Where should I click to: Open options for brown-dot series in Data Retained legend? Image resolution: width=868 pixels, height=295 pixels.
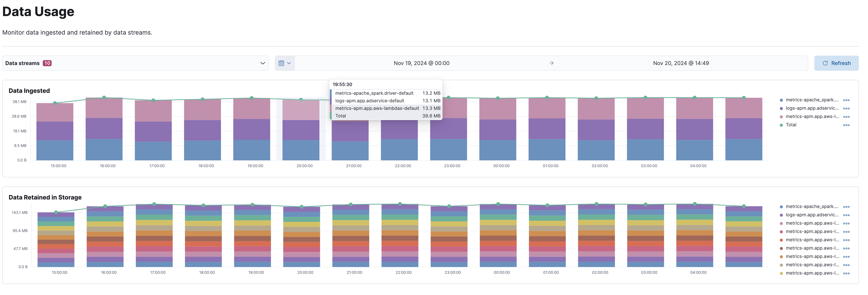[x=846, y=248]
